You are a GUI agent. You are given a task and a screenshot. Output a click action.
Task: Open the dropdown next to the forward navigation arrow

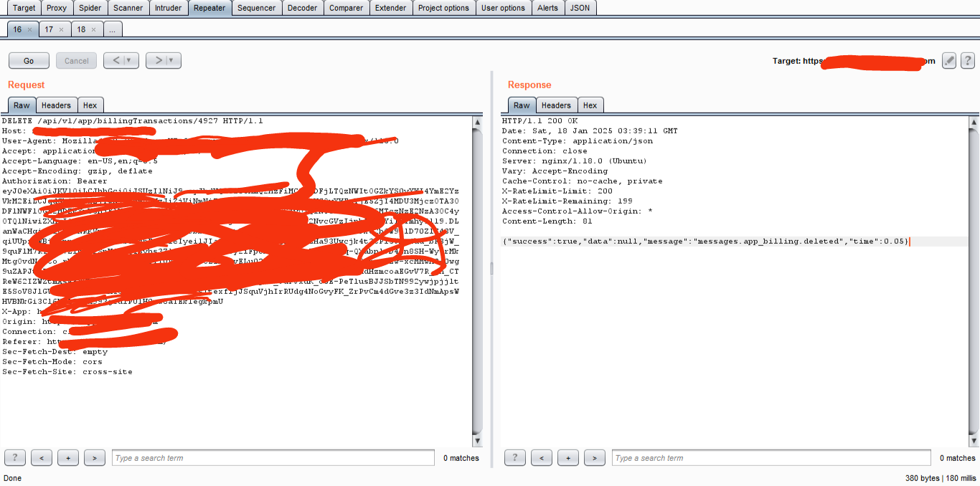(x=171, y=60)
